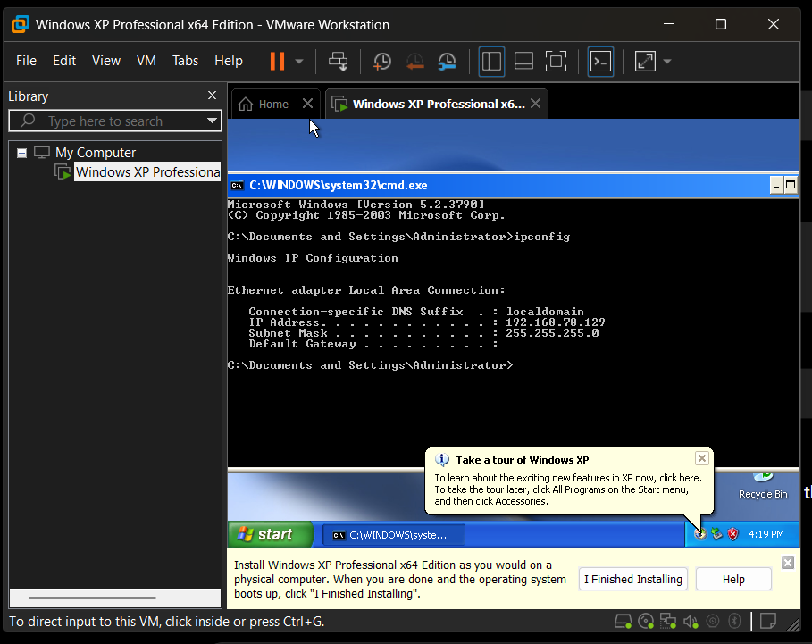Close the install notice bar
The width and height of the screenshot is (812, 644).
[x=788, y=562]
